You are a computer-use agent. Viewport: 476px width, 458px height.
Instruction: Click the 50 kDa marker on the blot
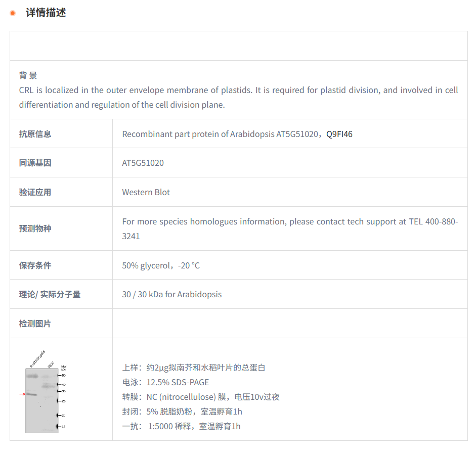pyautogui.click(x=63, y=376)
